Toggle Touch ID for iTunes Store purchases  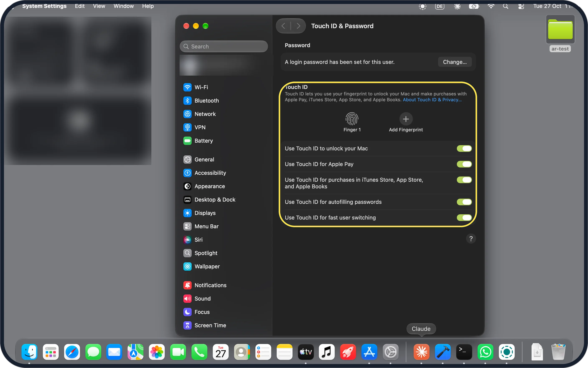[x=464, y=180]
